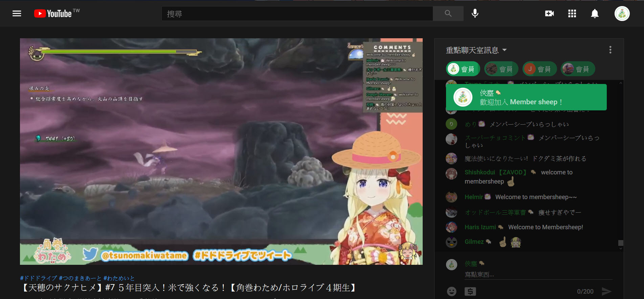
Task: Open the emoji picker in chat
Action: (452, 291)
